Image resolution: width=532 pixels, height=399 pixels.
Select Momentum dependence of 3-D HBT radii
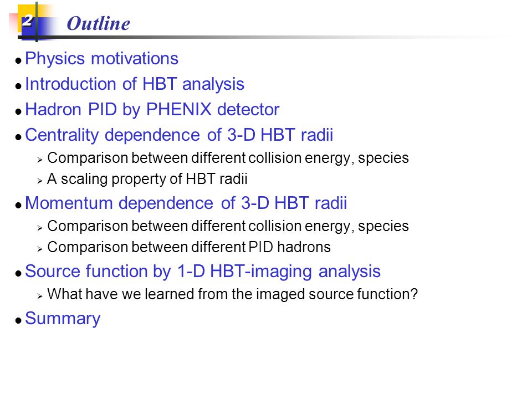186,203
